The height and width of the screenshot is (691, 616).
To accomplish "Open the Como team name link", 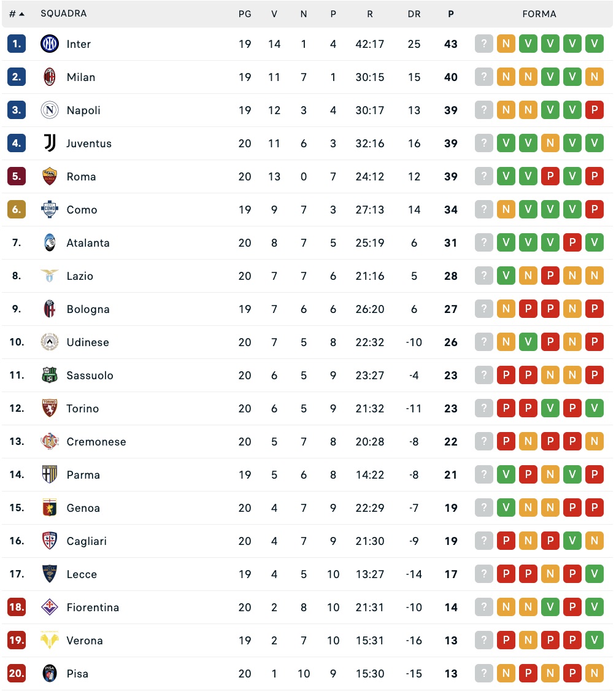I will pos(82,209).
